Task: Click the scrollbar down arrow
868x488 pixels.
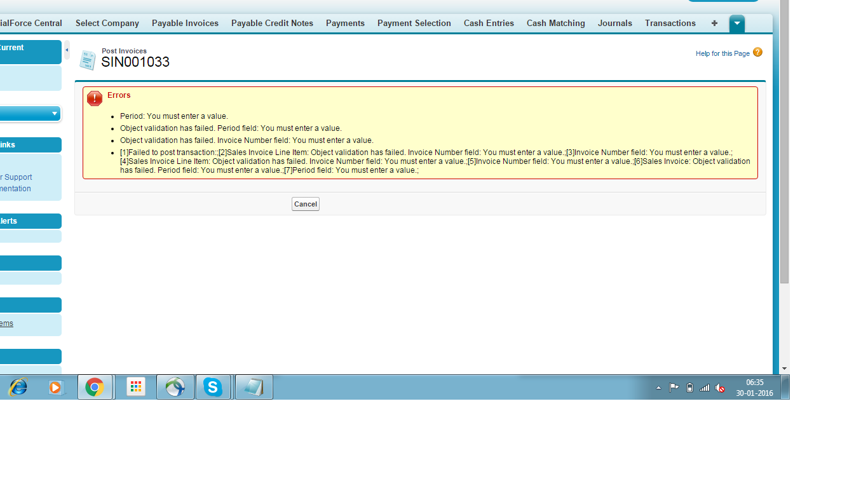Action: [x=784, y=369]
